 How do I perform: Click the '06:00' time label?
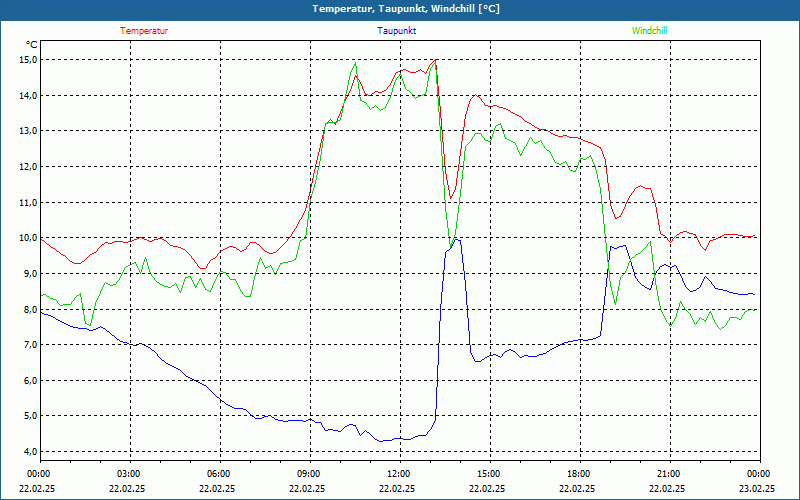(217, 474)
